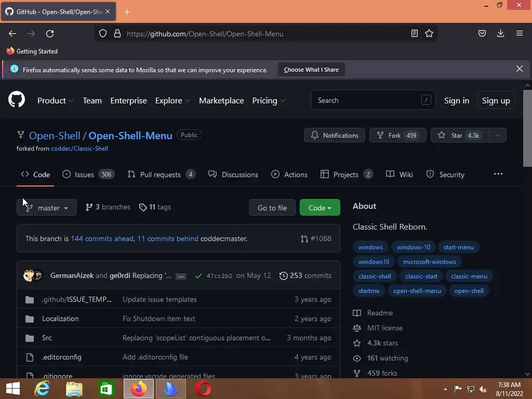Click the padlock site info icon
Viewport: 532px width, 399px height.
(117, 34)
